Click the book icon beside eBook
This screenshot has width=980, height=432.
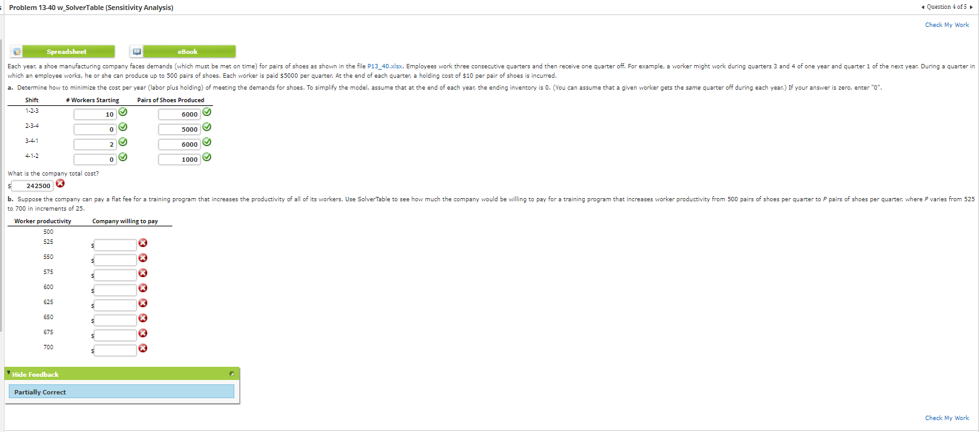click(138, 51)
